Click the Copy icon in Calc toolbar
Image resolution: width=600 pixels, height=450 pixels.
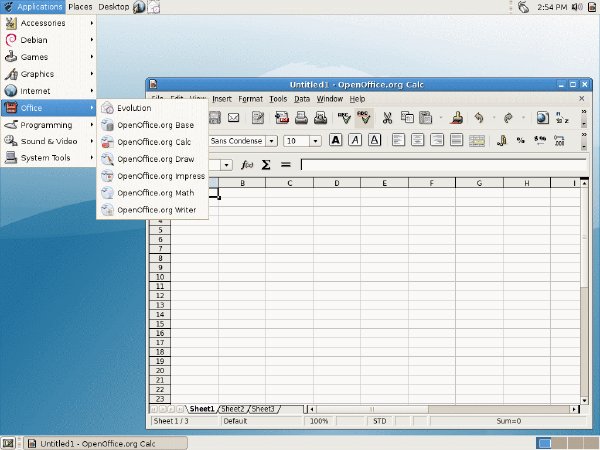pyautogui.click(x=407, y=117)
